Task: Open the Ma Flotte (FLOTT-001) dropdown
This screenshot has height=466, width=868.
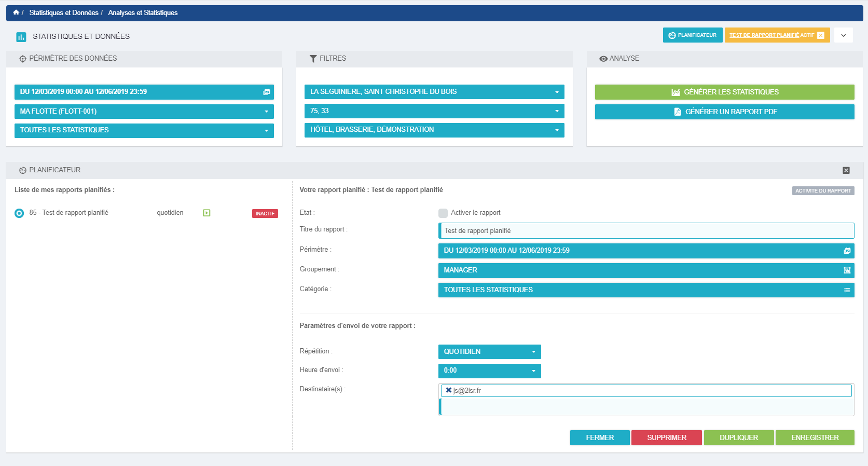Action: [144, 112]
